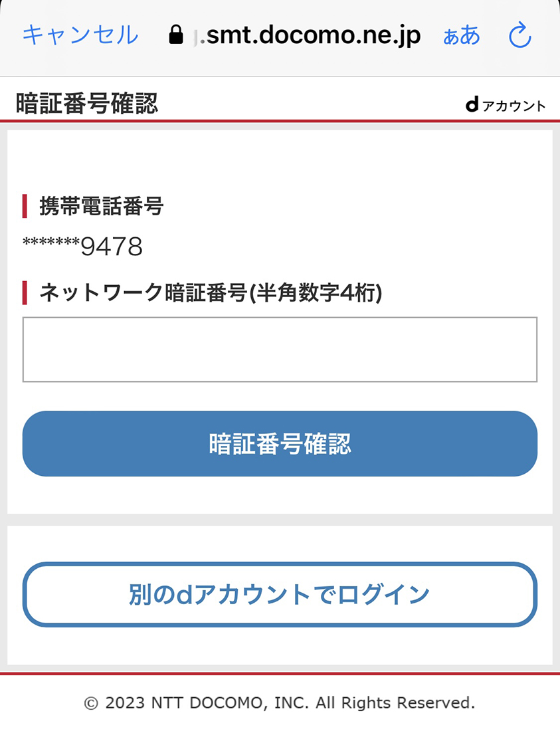This screenshot has height=737, width=560.
Task: Select the smt.docomo.ne.jp address text
Action: (x=310, y=35)
